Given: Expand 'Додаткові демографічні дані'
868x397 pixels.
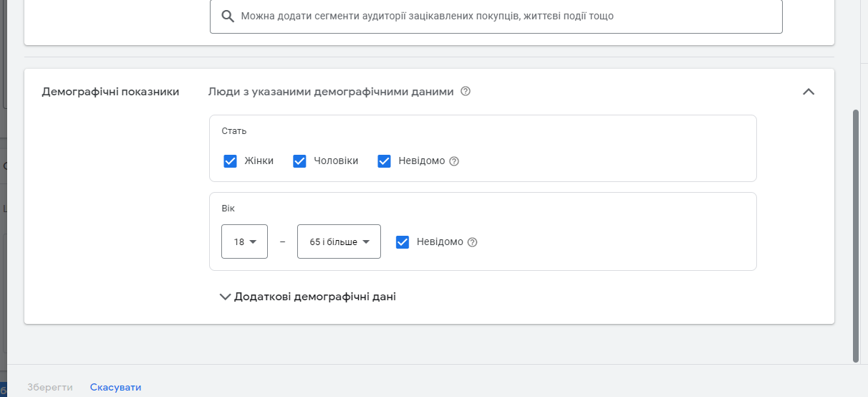Looking at the screenshot, I should 308,297.
